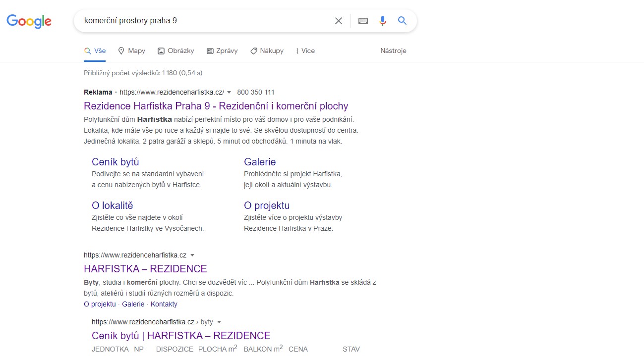
Task: Select the Vše tab
Action: pos(95,51)
